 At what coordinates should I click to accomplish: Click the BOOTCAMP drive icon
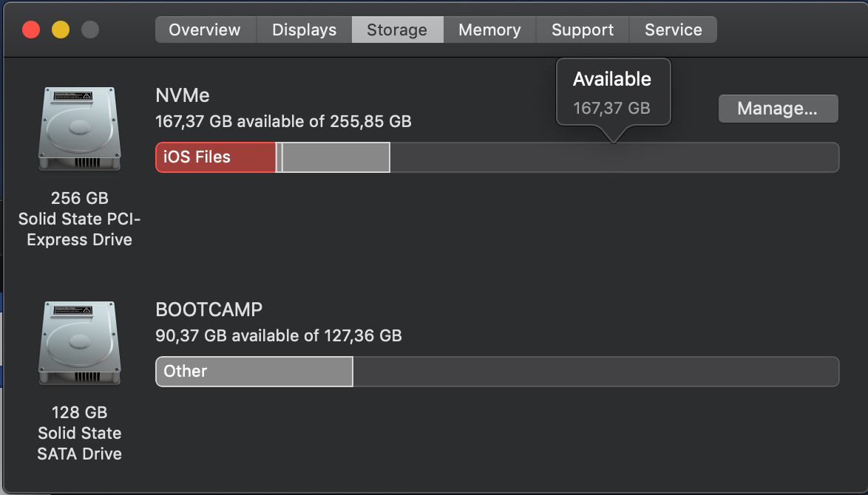(79, 343)
